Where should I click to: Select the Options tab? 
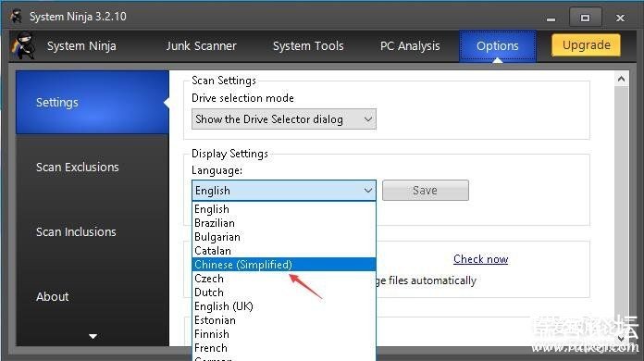498,46
